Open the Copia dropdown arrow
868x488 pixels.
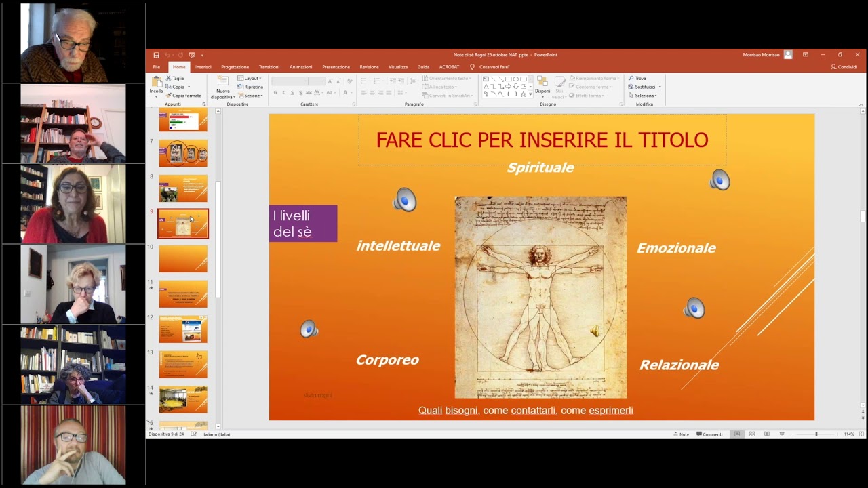189,87
